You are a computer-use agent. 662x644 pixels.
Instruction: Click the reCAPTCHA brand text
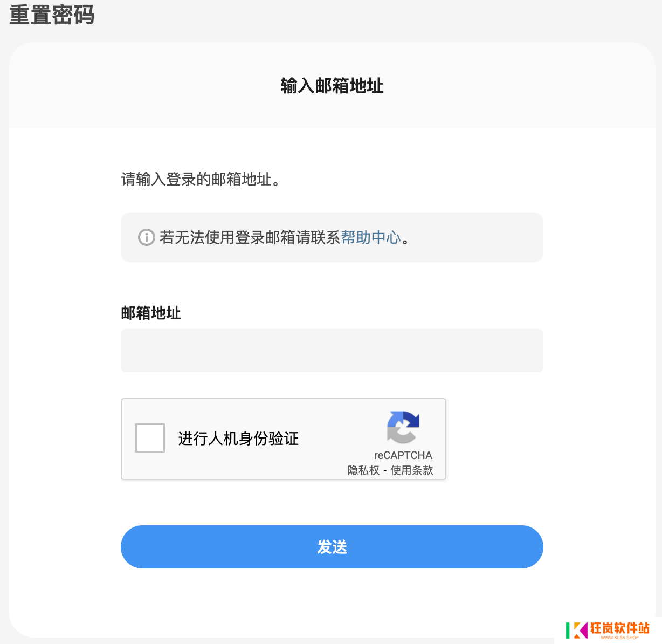pos(403,455)
